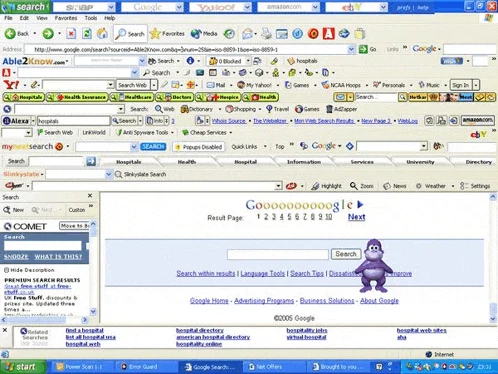Viewport: 498px width, 374px height.
Task: Click the Highlight tool in the bottom toolbar
Action: [326, 186]
